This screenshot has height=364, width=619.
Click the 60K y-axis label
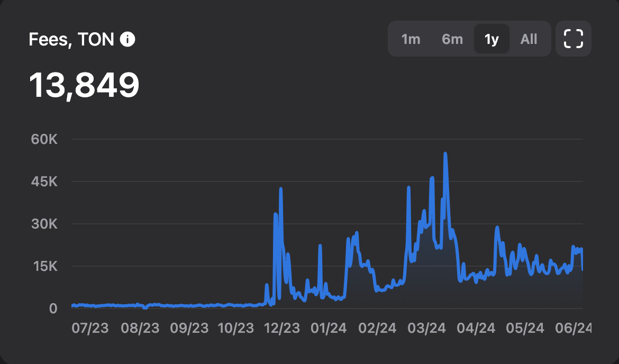pyautogui.click(x=44, y=139)
